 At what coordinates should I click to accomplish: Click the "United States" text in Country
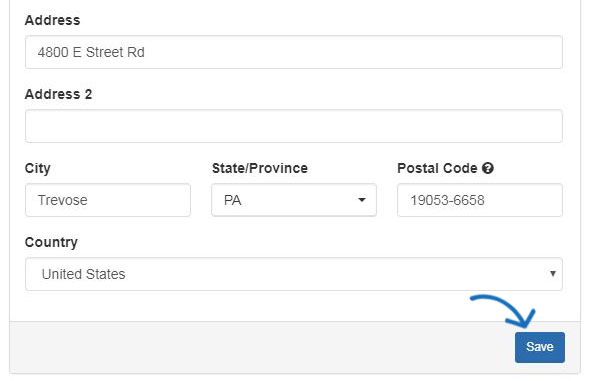point(83,274)
